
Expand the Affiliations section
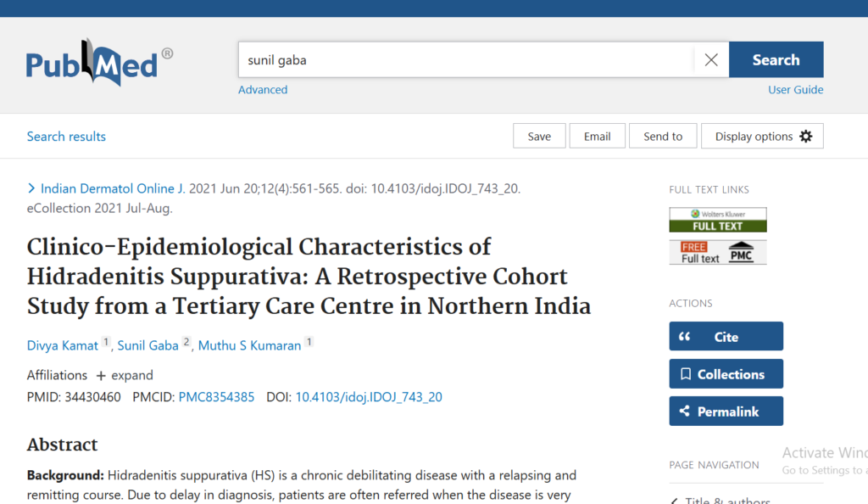[124, 375]
